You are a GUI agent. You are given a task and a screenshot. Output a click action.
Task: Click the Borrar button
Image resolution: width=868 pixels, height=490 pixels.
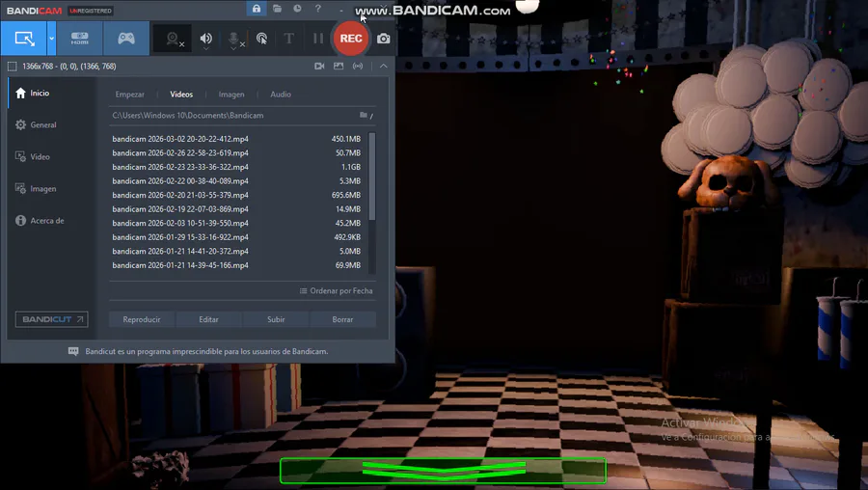pyautogui.click(x=342, y=319)
